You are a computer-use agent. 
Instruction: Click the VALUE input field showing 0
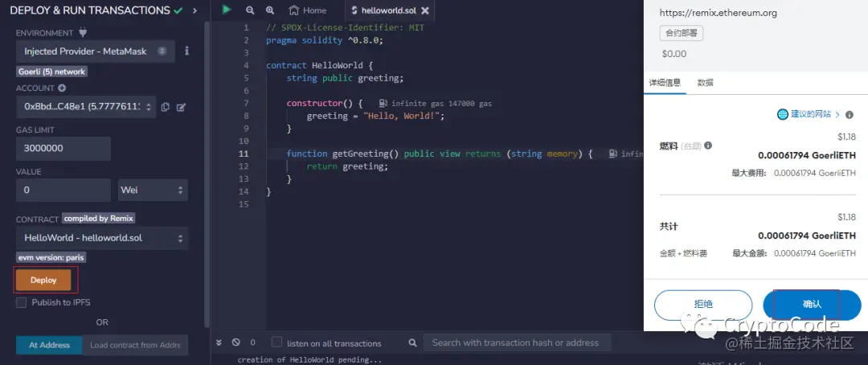[x=63, y=190]
